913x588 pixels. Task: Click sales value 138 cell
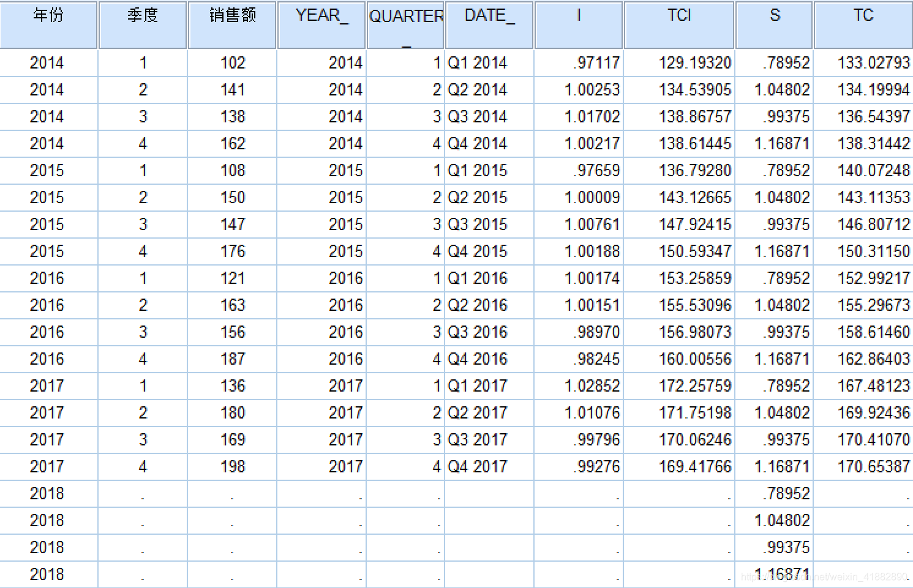tap(232, 117)
